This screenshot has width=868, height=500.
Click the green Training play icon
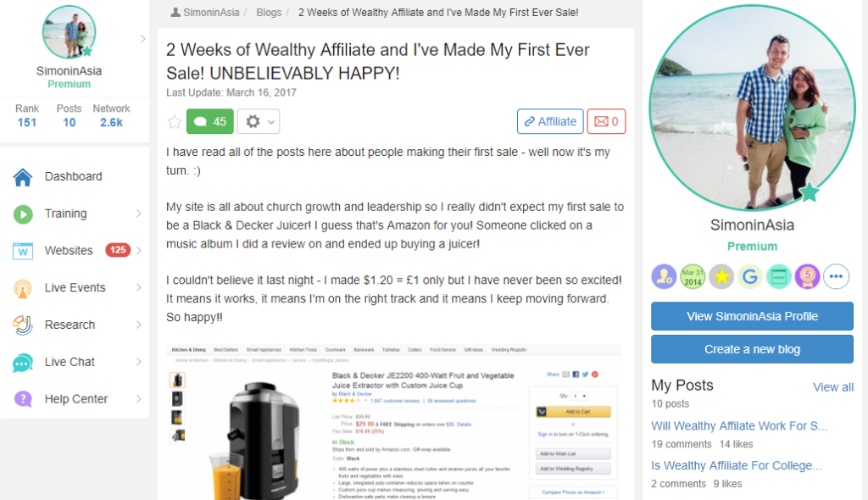23,214
